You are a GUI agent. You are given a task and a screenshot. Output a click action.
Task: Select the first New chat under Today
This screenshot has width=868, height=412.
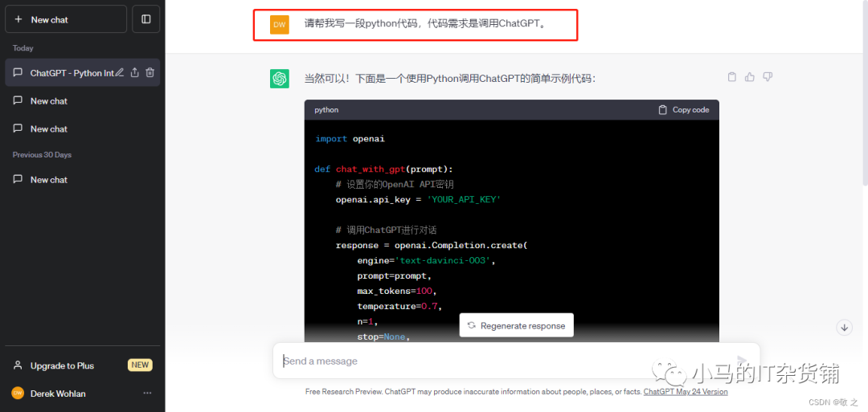[x=49, y=101]
